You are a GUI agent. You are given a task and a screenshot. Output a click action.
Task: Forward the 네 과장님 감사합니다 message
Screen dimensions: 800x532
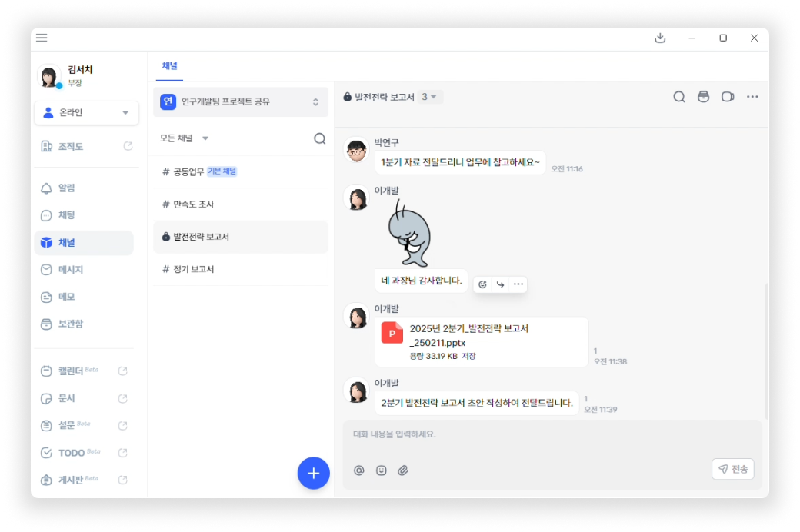tap(501, 284)
